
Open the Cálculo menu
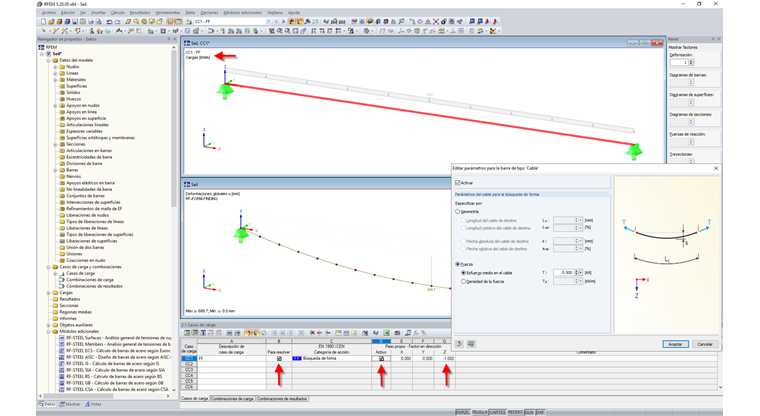click(118, 13)
